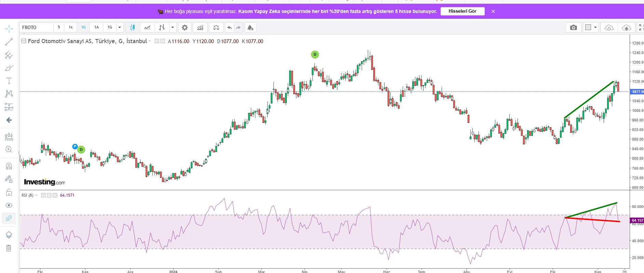644x273 pixels.
Task: Open the chart patterns tool
Action: point(9,94)
